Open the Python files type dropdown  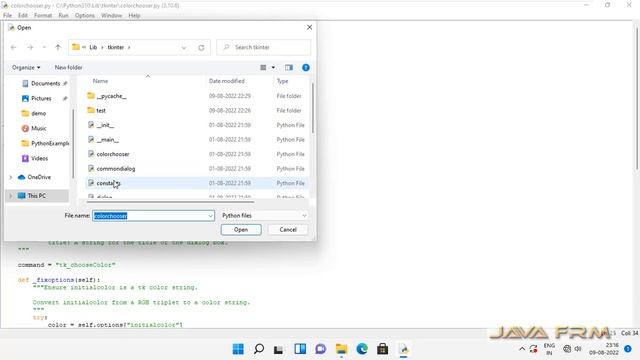(264, 216)
